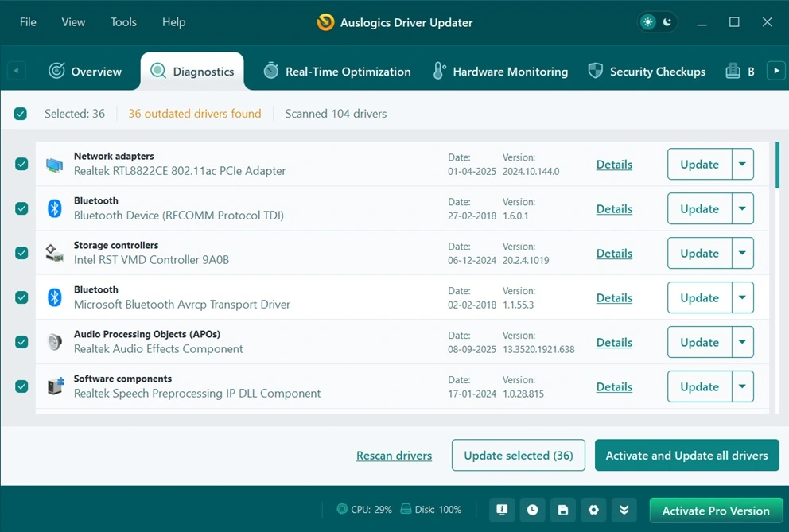Click the Software components icon
Viewport: 789px width, 532px height.
pos(56,386)
